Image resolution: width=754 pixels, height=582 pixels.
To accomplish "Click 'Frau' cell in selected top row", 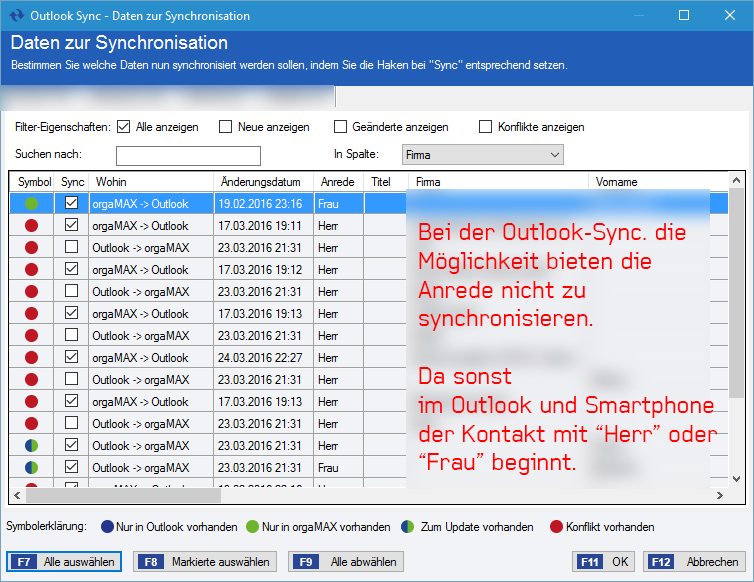I will [x=339, y=203].
